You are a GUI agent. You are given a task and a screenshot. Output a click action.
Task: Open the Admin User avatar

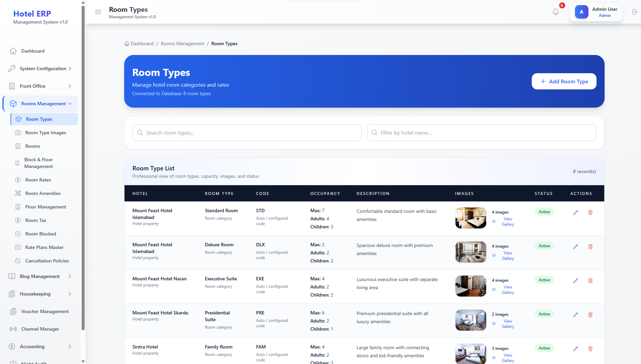[581, 12]
